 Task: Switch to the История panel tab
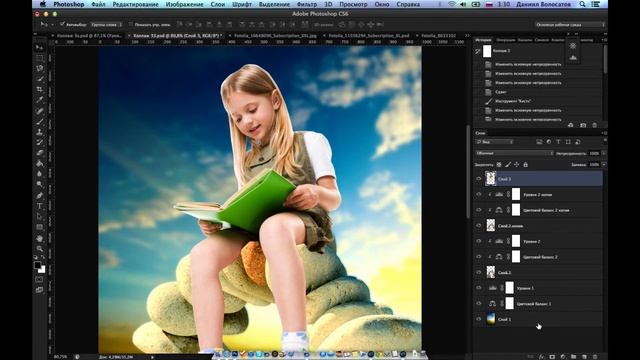click(x=484, y=40)
